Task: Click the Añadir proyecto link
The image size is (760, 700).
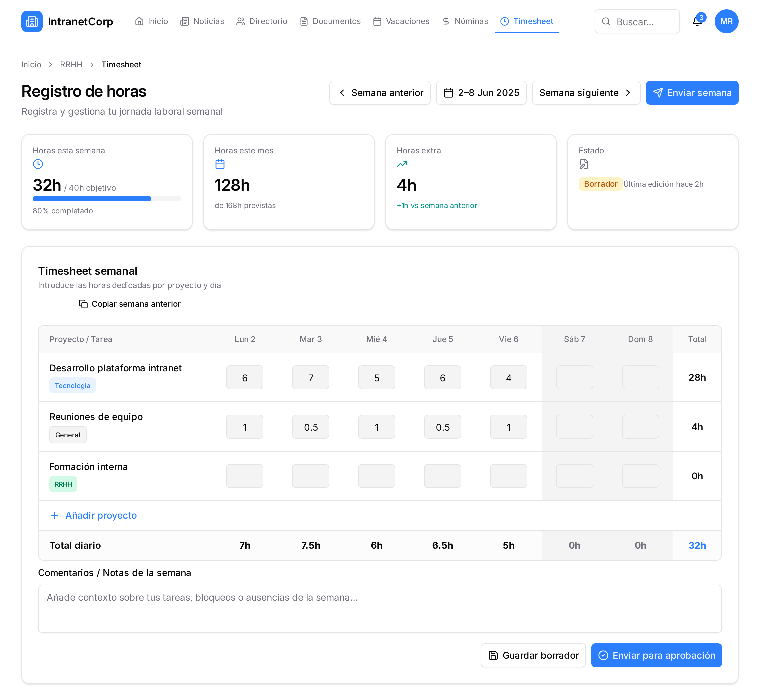Action: tap(93, 515)
